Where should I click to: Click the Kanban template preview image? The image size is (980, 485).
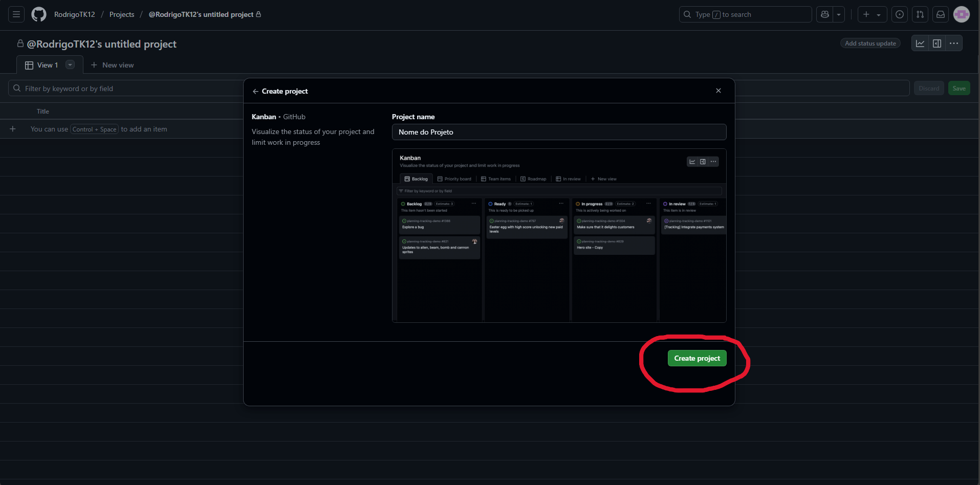559,235
